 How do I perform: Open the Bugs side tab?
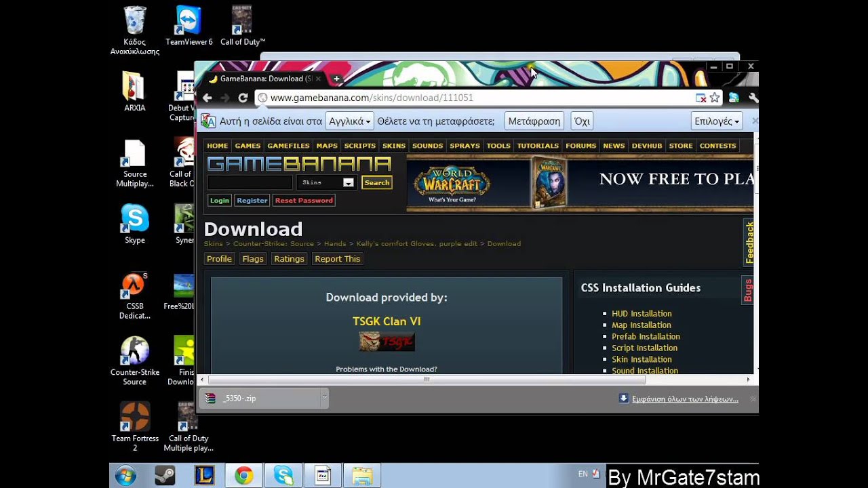pyautogui.click(x=748, y=290)
